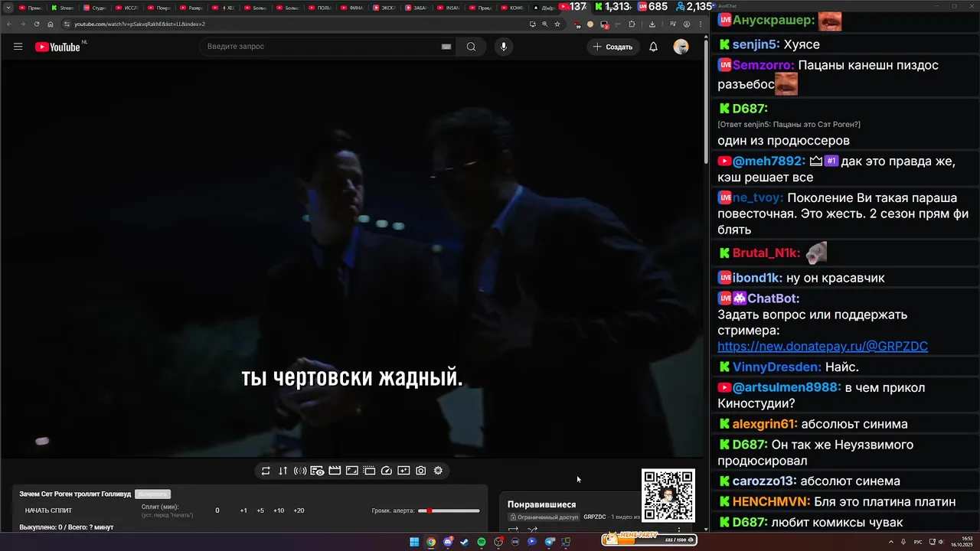The width and height of the screenshot is (980, 551).
Task: Open the Создать create button
Action: [613, 47]
